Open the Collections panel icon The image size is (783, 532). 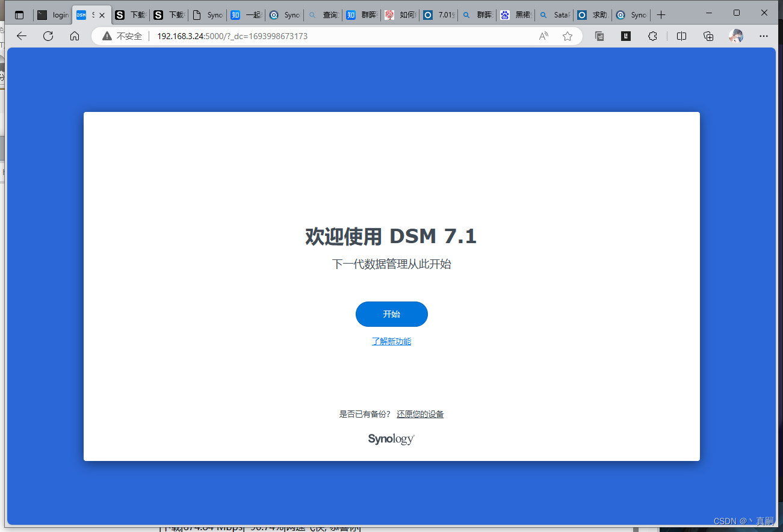pos(708,36)
